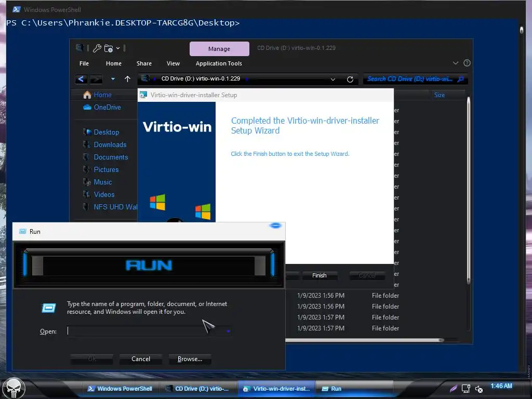Open the Share ribbon tab

point(144,63)
